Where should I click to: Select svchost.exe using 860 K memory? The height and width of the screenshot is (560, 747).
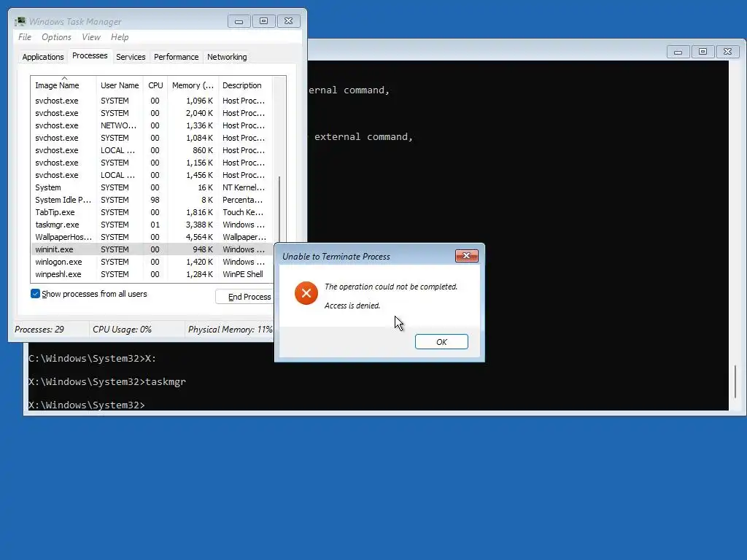(152, 150)
